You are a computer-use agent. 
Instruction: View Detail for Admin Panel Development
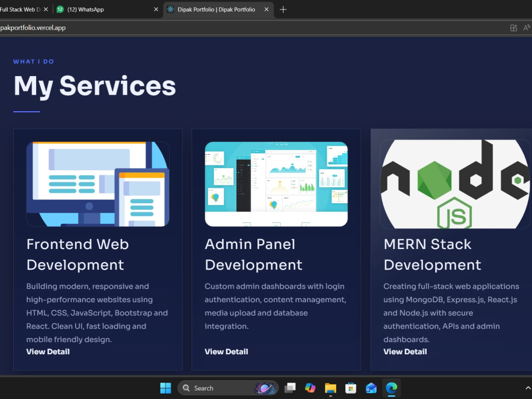coord(226,352)
